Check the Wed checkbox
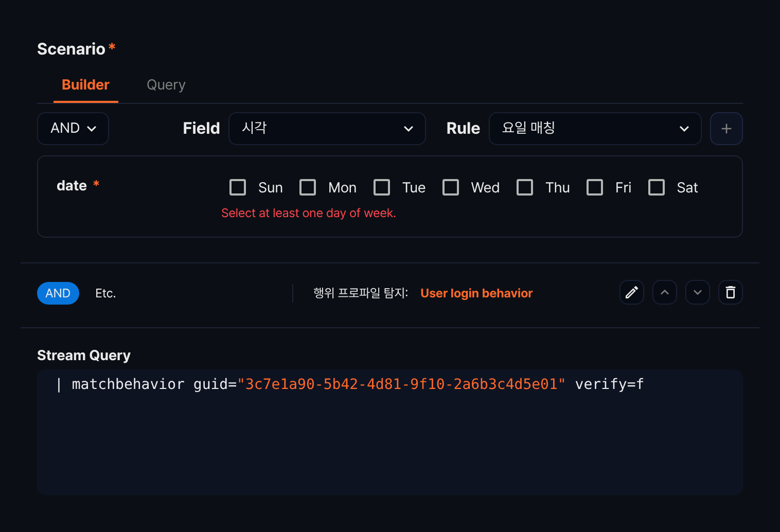Viewport: 780px width, 532px height. pos(451,187)
